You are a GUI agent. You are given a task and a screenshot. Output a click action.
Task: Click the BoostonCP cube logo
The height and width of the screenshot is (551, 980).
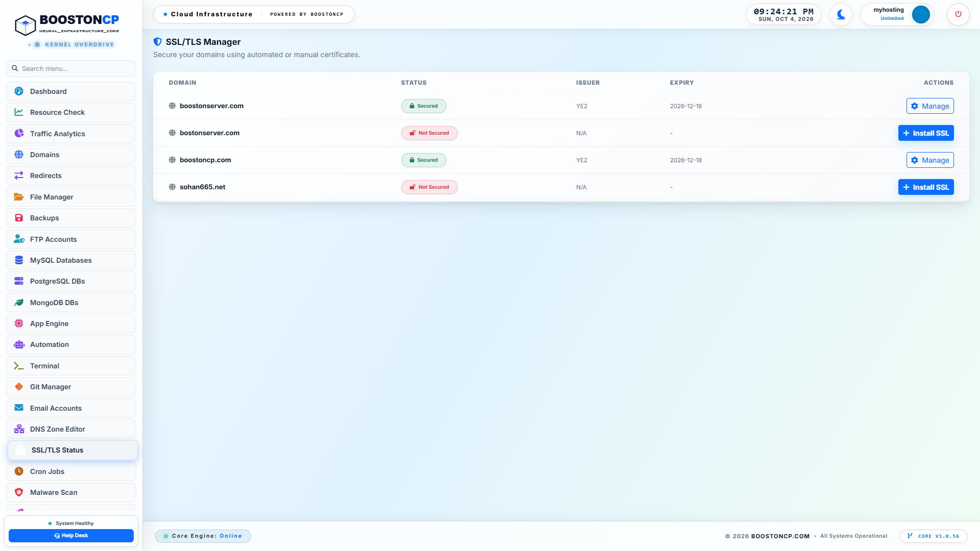[25, 24]
